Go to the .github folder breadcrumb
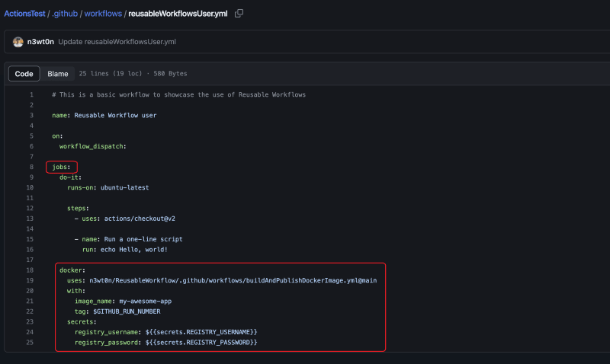This screenshot has width=610, height=364. click(x=65, y=14)
